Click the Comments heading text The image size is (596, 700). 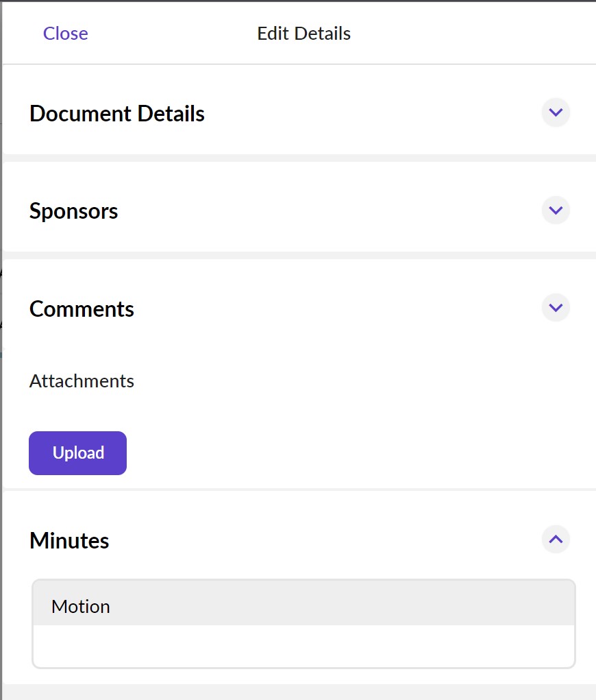tap(81, 309)
